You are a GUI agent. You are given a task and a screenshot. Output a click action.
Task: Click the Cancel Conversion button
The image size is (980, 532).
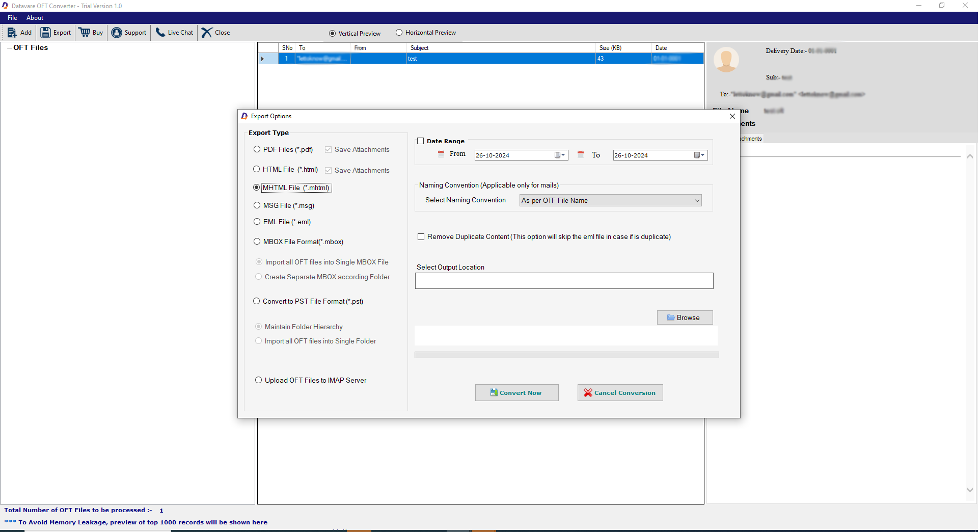(x=620, y=393)
